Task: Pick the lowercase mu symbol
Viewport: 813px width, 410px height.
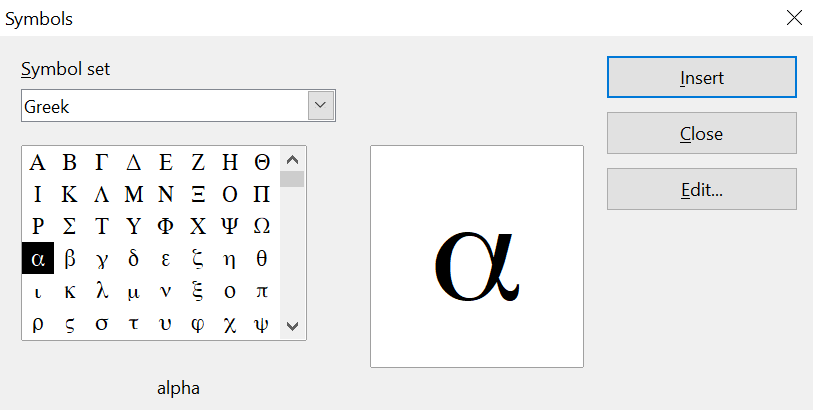Action: (x=134, y=291)
